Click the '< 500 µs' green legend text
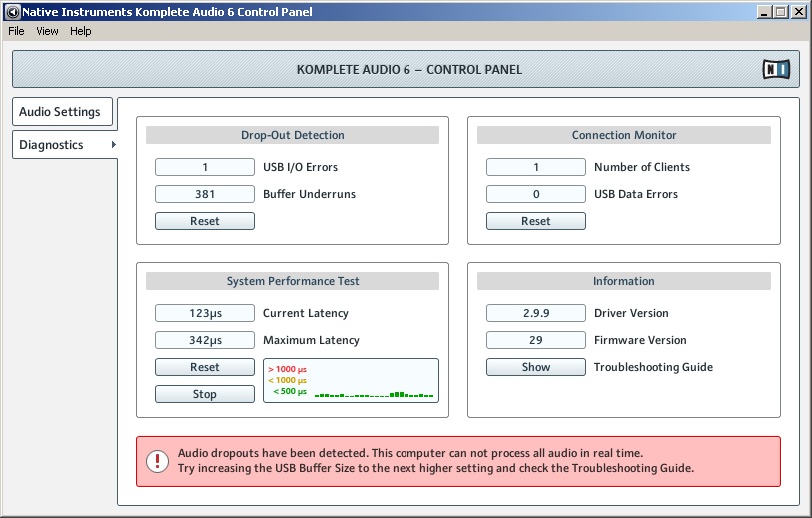 point(290,391)
